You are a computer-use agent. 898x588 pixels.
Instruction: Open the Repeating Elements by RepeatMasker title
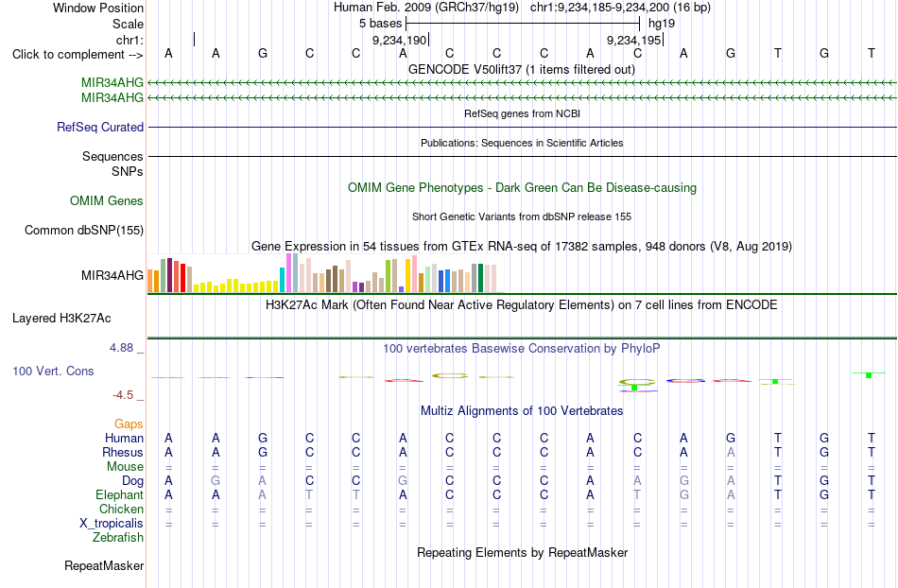(x=523, y=552)
